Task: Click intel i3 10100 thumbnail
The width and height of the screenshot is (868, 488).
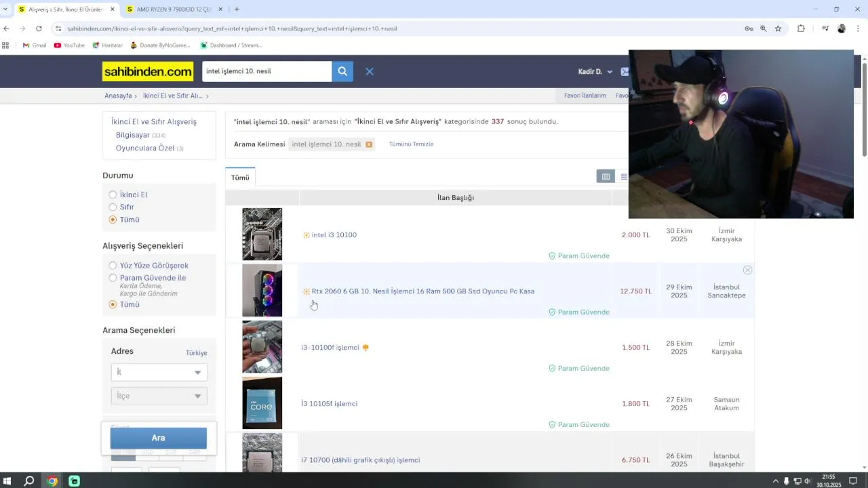Action: (x=262, y=234)
